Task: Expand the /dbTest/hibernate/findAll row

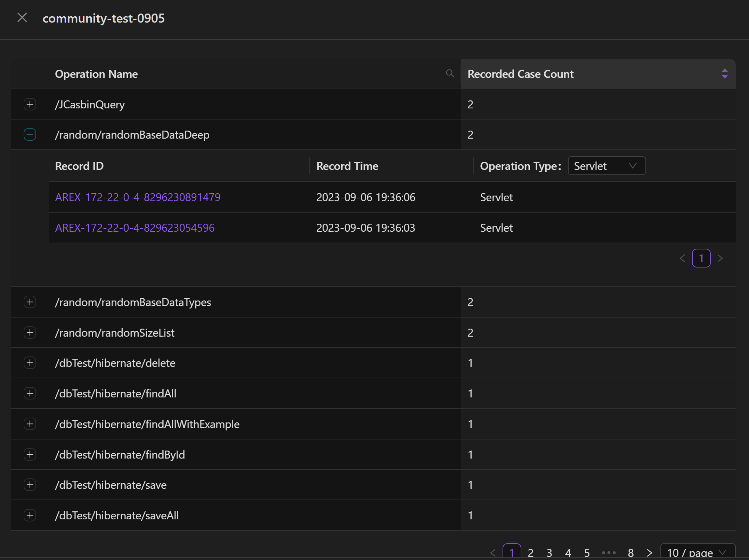Action: coord(30,393)
